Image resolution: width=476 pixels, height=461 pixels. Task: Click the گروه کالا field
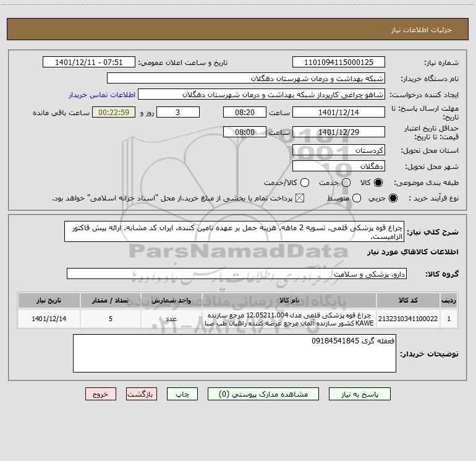(237, 274)
